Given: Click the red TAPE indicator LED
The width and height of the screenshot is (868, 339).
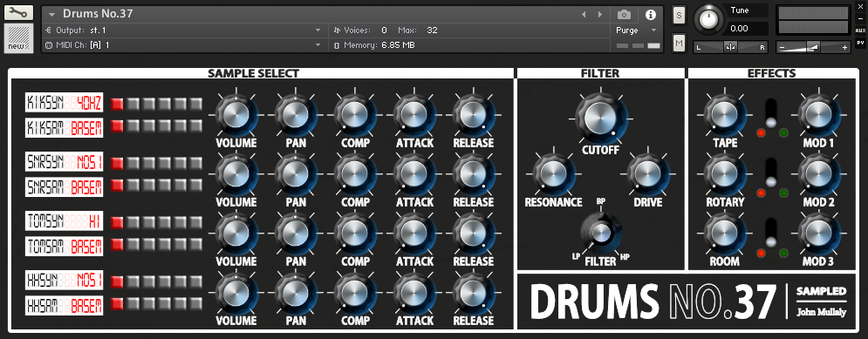Looking at the screenshot, I should click(x=762, y=133).
